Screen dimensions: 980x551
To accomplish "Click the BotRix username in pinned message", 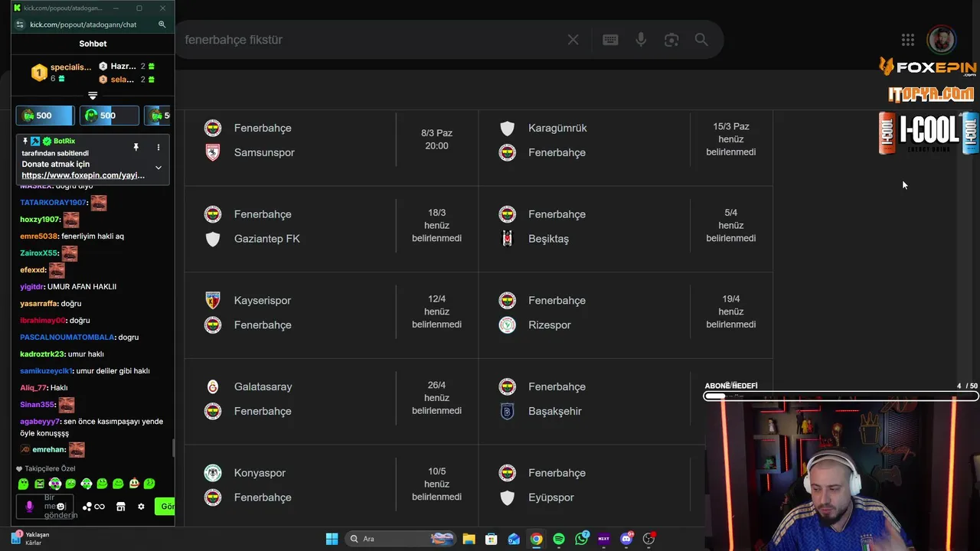I will click(64, 142).
